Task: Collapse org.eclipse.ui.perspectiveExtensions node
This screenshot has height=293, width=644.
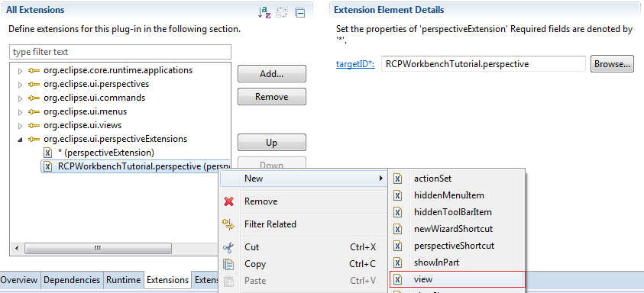Action: pos(20,140)
